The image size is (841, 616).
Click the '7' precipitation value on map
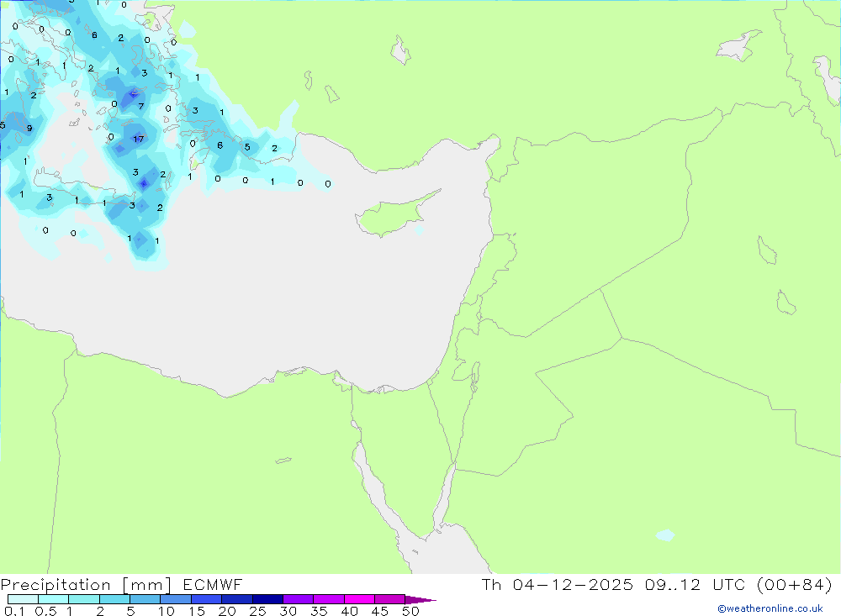(141, 106)
